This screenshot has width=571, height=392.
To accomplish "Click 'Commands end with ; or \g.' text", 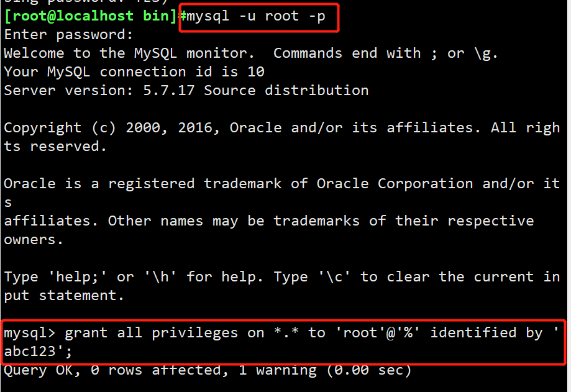I will [385, 53].
